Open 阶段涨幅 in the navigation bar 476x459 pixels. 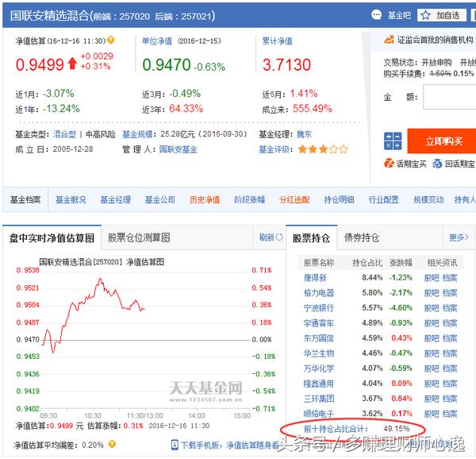250,199
